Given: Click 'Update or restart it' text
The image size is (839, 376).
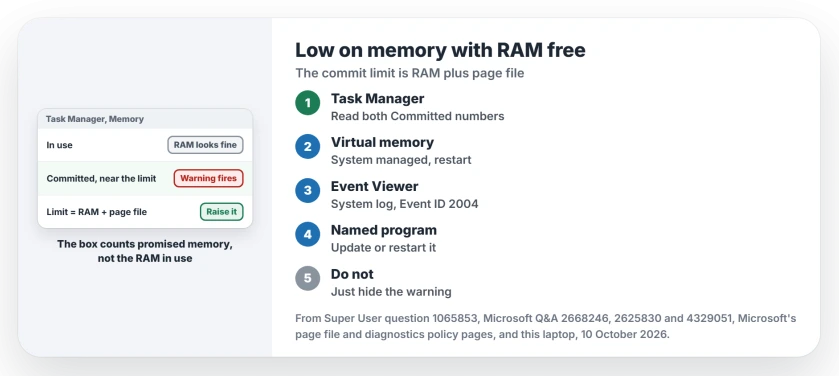Looking at the screenshot, I should [x=383, y=248].
